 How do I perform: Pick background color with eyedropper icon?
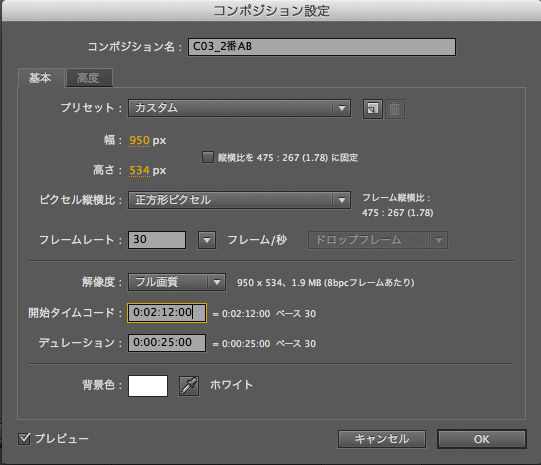click(189, 386)
